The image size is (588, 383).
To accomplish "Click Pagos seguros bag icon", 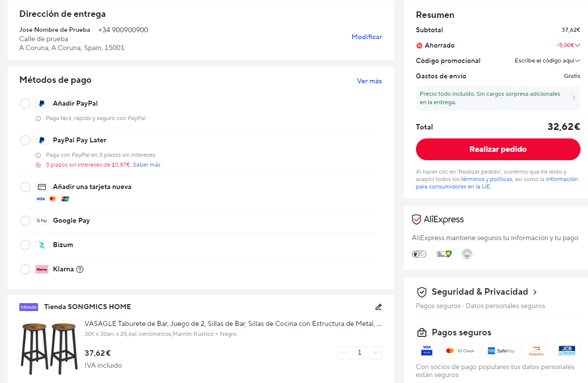I will 422,333.
